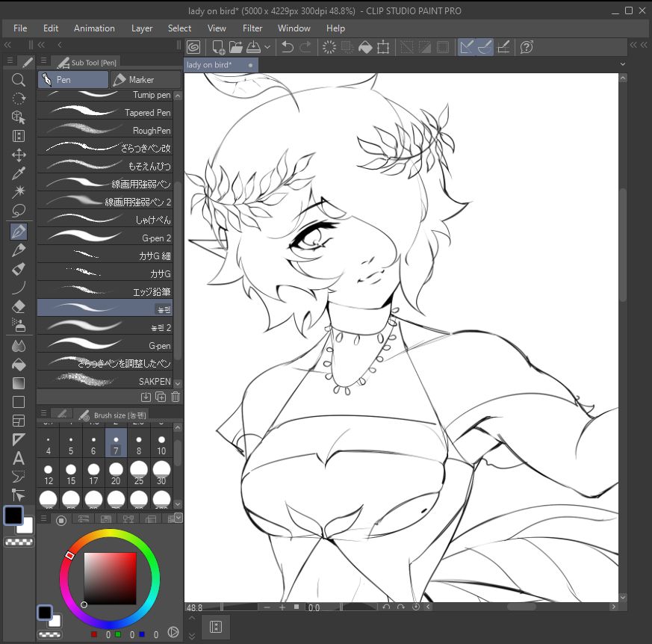
Task: Select the Eraser tool
Action: pyautogui.click(x=18, y=306)
